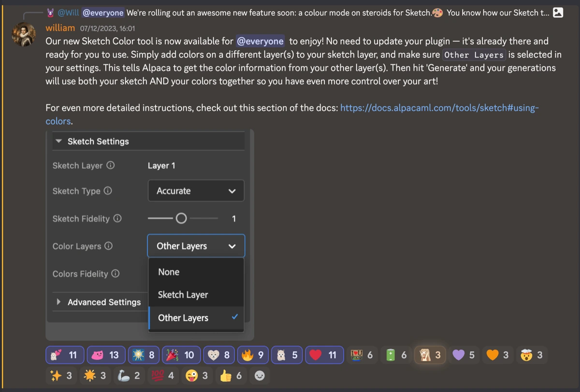Expand the Advanced Settings section
Screen dimensions: 580x392
[x=59, y=302]
